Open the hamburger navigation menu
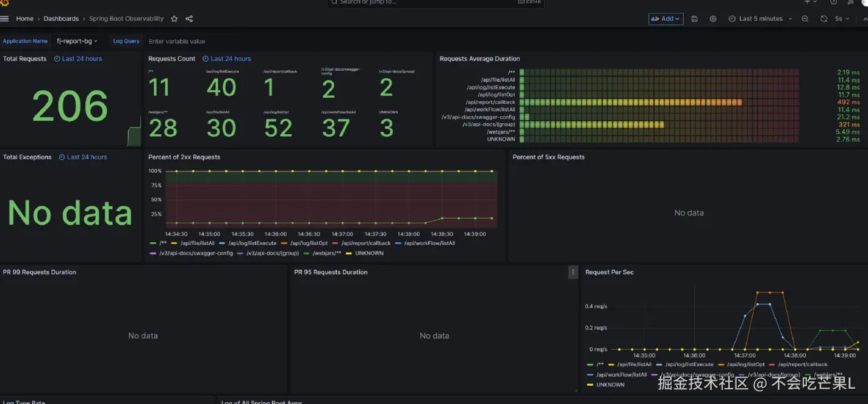868x404 pixels. 4,19
